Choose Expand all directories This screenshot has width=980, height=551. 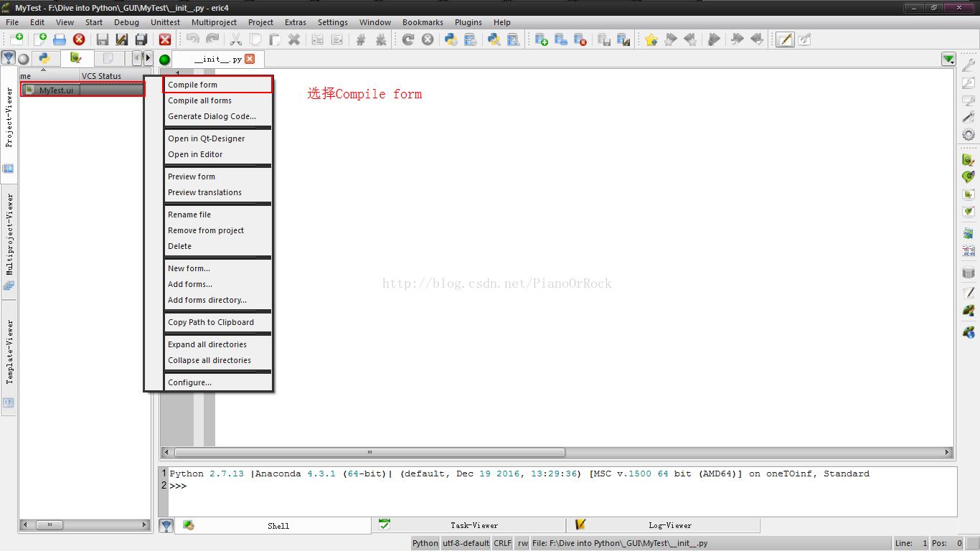pyautogui.click(x=218, y=344)
